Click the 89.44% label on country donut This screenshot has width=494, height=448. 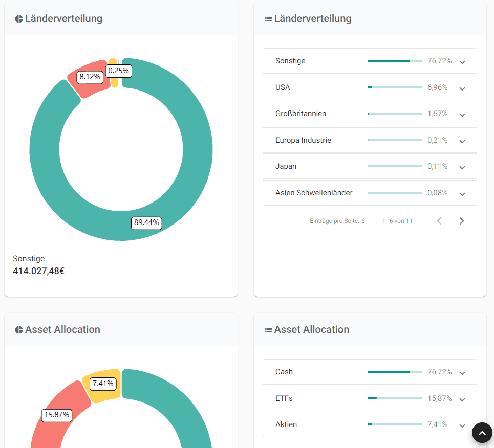(146, 223)
